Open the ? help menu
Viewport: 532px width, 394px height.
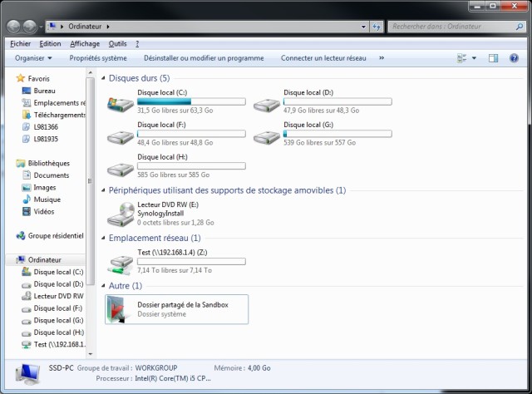click(137, 44)
